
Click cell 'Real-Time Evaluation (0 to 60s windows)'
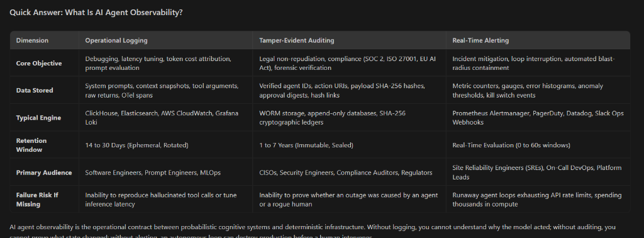538,145
